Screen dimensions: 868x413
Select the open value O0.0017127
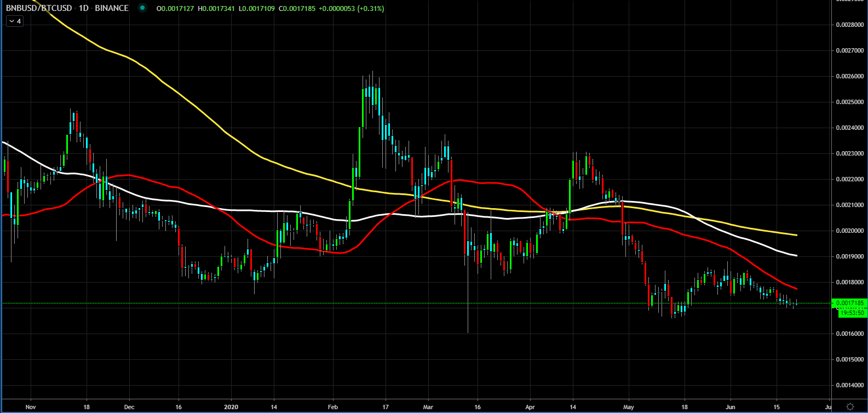pos(175,9)
